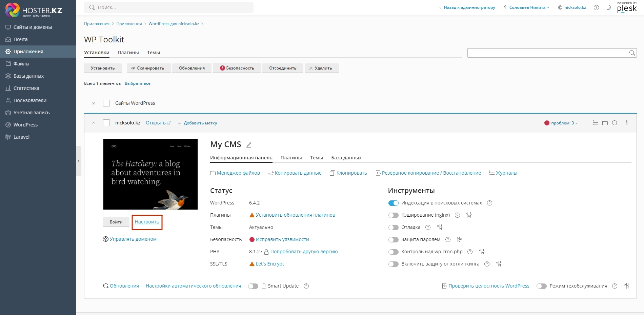Click the Войти button
644x315 pixels.
click(x=116, y=222)
